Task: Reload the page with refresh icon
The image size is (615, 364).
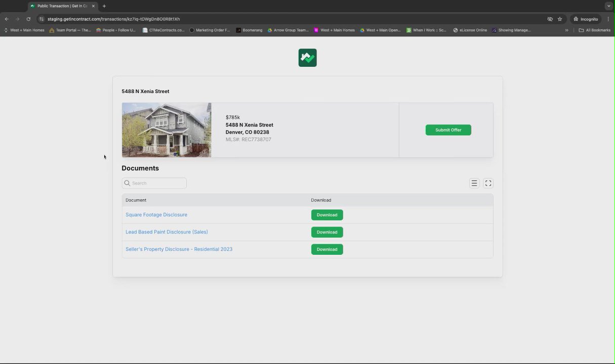Action: [x=28, y=19]
